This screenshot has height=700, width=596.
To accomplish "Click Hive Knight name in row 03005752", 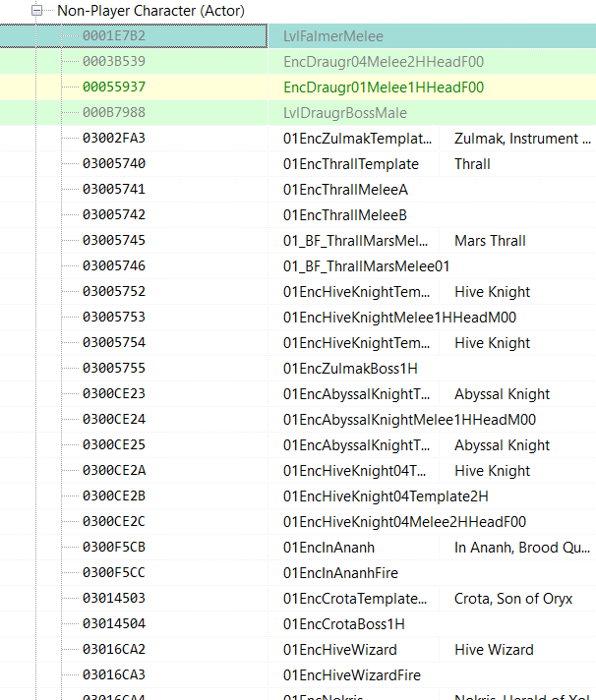I will click(492, 292).
